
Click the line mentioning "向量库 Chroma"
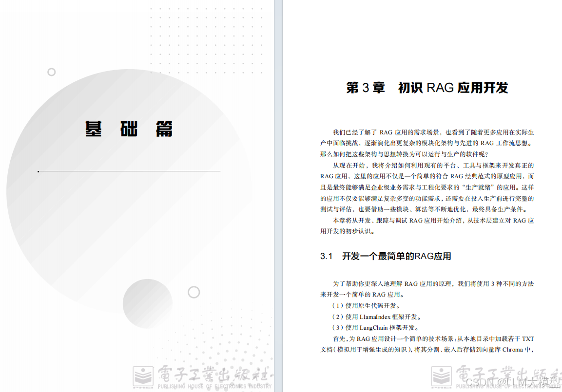click(427, 350)
